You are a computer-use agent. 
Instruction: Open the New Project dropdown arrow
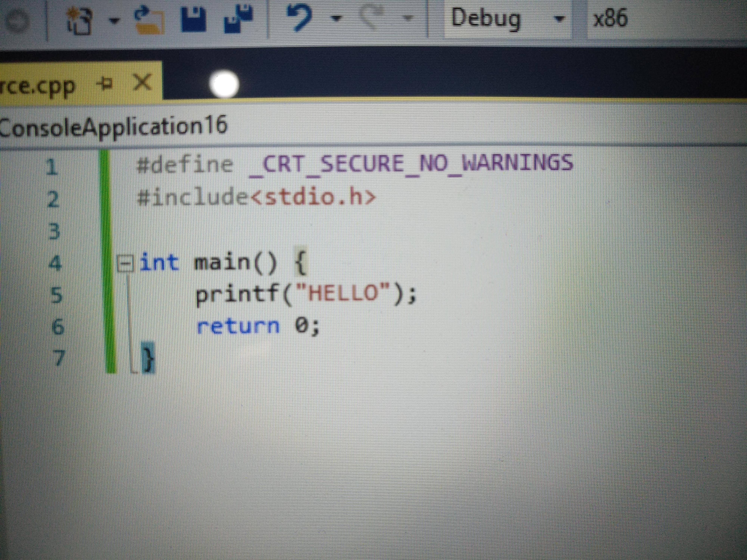coord(114,21)
